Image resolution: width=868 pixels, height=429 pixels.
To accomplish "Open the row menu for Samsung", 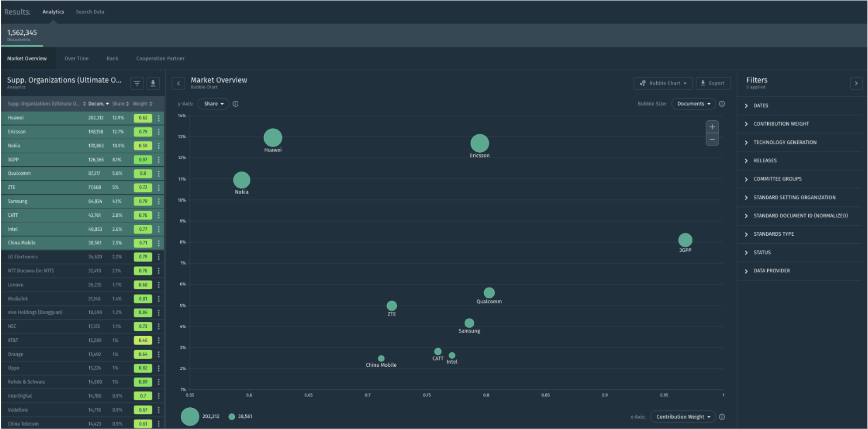I will pos(159,201).
